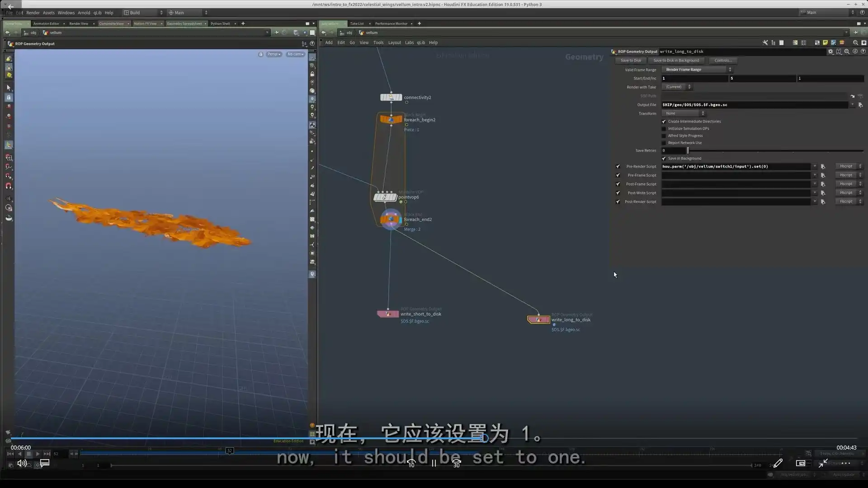Enable Initialize Simulation OPs checkbox
Viewport: 868px width, 488px height.
tap(664, 129)
